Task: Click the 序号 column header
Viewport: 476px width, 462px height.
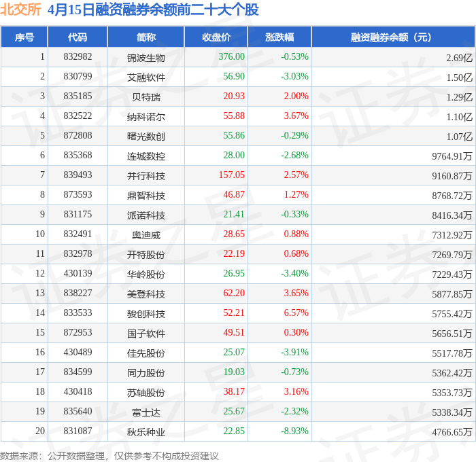Action: [x=24, y=37]
